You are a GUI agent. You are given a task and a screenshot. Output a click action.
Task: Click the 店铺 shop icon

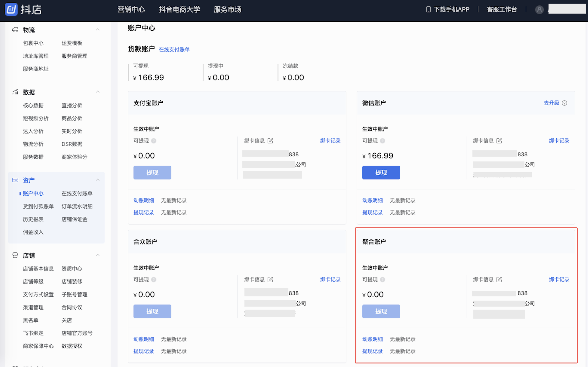15,255
